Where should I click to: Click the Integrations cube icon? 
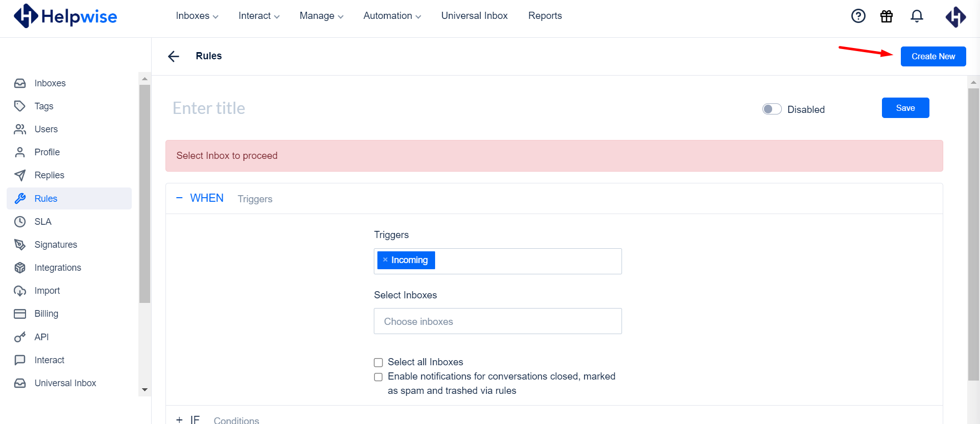20,268
